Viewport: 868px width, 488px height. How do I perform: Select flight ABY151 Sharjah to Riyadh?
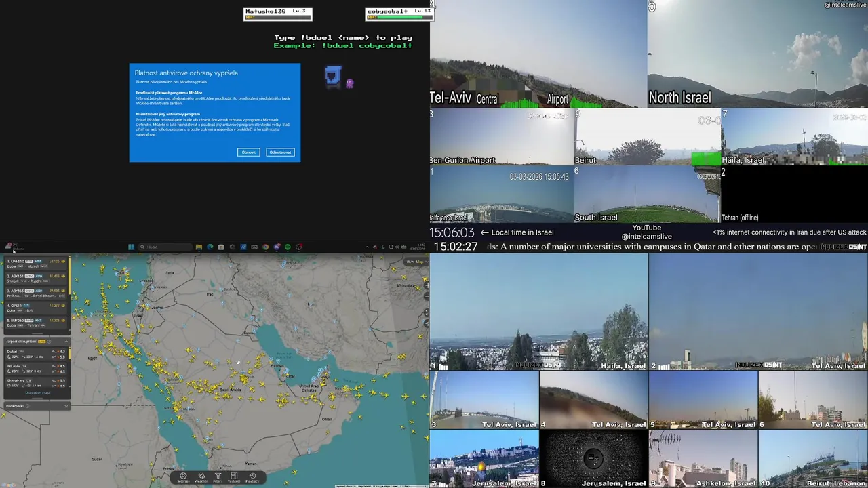pyautogui.click(x=35, y=279)
